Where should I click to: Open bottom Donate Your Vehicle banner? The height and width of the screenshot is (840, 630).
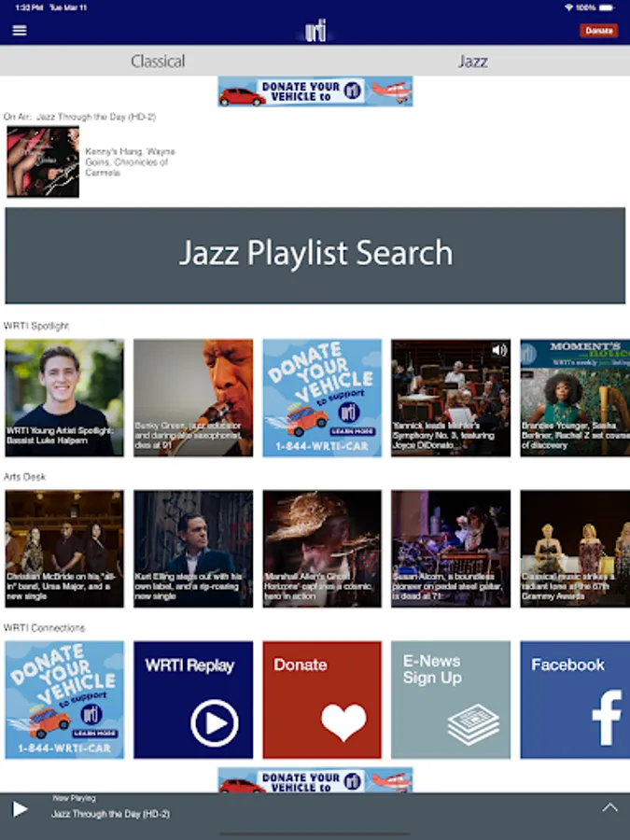click(x=315, y=780)
